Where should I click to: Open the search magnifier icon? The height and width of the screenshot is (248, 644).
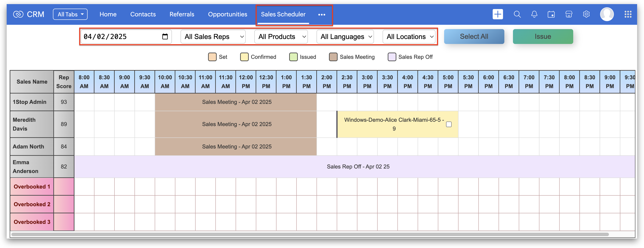pyautogui.click(x=517, y=14)
